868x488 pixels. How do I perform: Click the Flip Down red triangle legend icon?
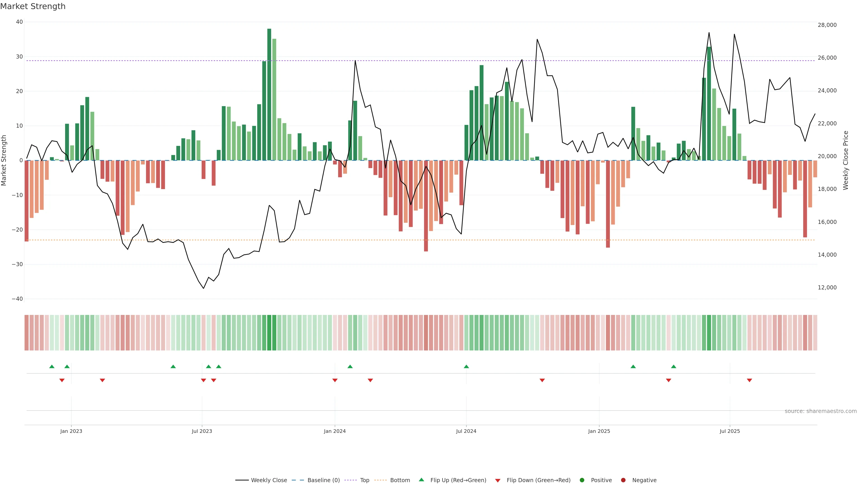click(x=498, y=481)
